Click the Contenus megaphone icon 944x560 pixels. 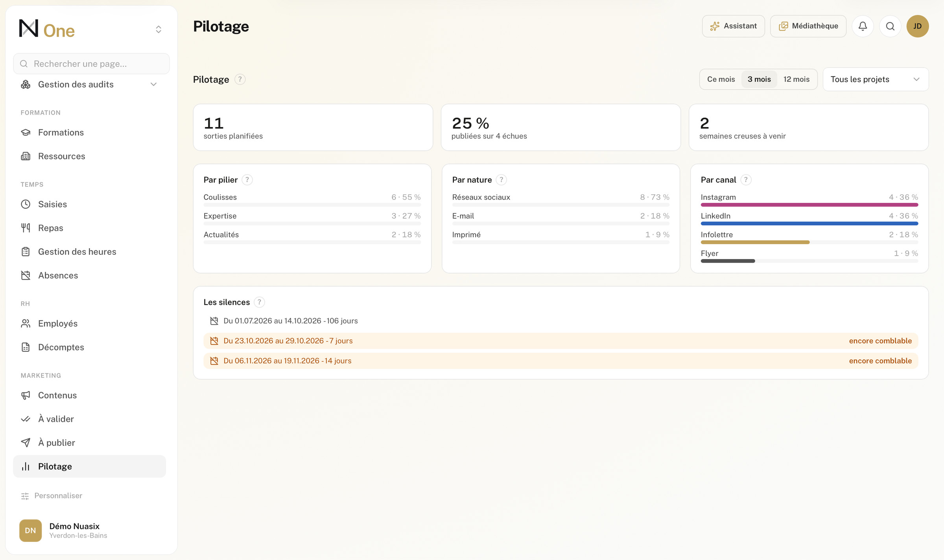[26, 395]
